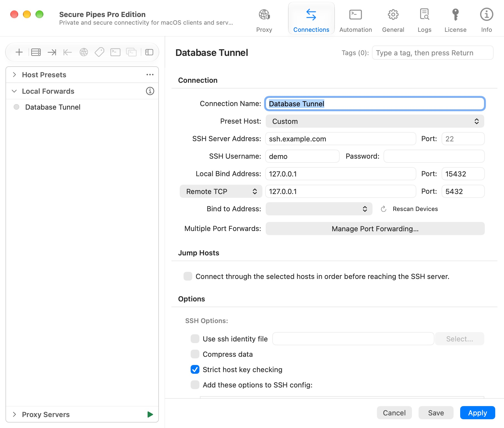The width and height of the screenshot is (504, 428).
Task: Click the globe proxy icon in sidebar toolbar
Action: tap(84, 52)
